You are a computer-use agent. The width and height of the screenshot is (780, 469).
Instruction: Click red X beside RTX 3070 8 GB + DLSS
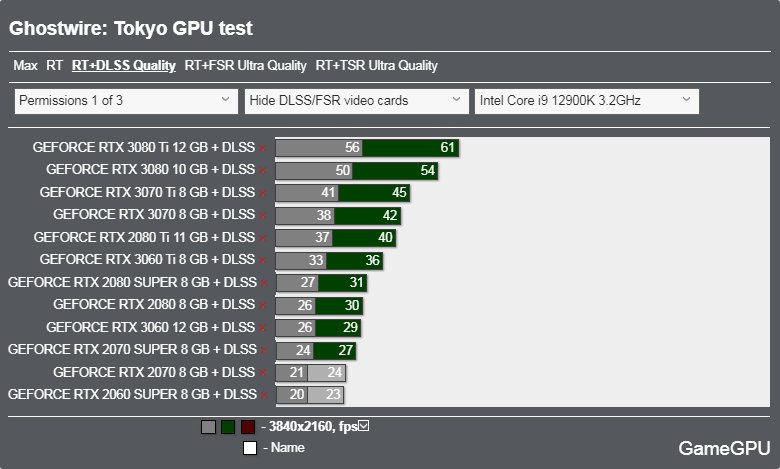[263, 215]
